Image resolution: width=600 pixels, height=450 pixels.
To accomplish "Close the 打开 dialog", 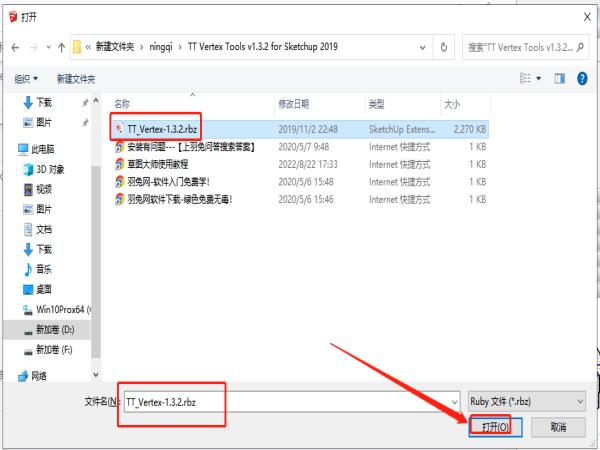I will pyautogui.click(x=587, y=17).
